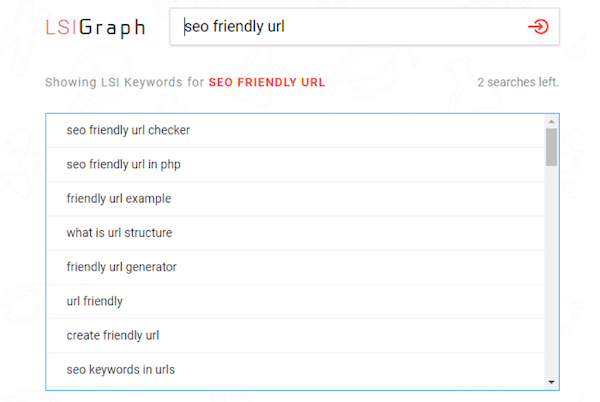Image resolution: width=600 pixels, height=402 pixels.
Task: Click the scrollbar down arrow in the keyword list
Action: click(x=551, y=382)
